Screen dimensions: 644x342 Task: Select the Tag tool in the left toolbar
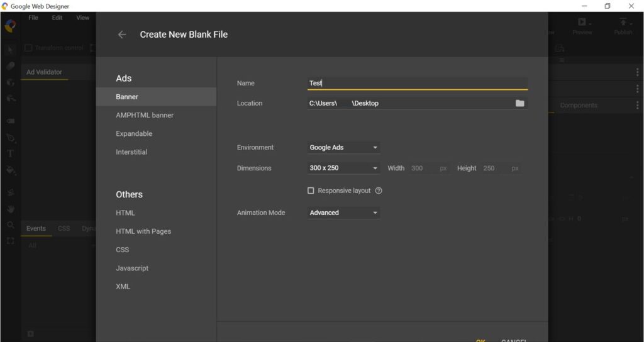tap(11, 121)
